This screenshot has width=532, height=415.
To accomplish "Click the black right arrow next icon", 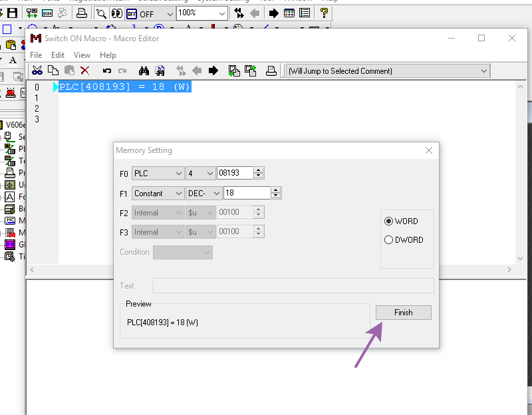I will [x=213, y=70].
